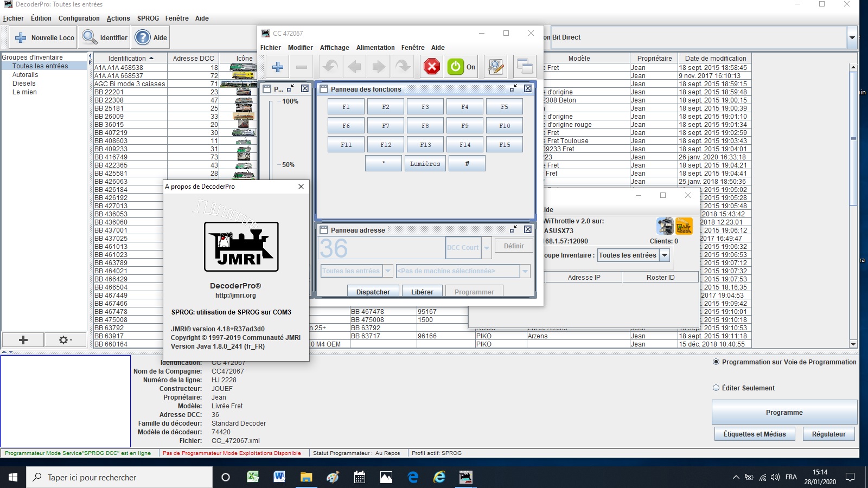Toggle the asterisk function button
The height and width of the screenshot is (488, 868).
[384, 163]
